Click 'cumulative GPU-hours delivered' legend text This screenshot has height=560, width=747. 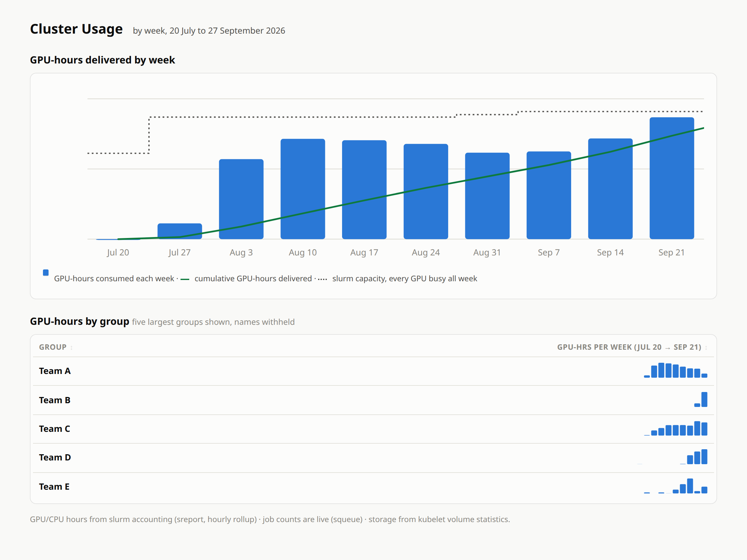click(253, 278)
